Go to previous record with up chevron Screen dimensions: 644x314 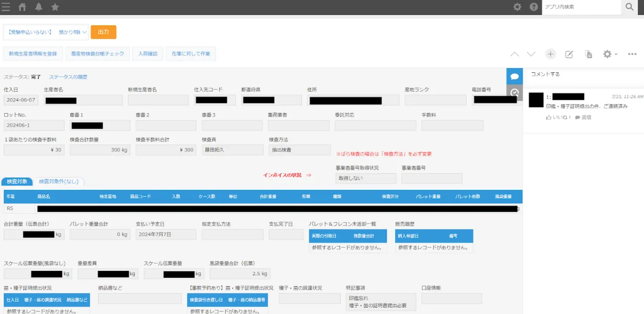coord(515,54)
